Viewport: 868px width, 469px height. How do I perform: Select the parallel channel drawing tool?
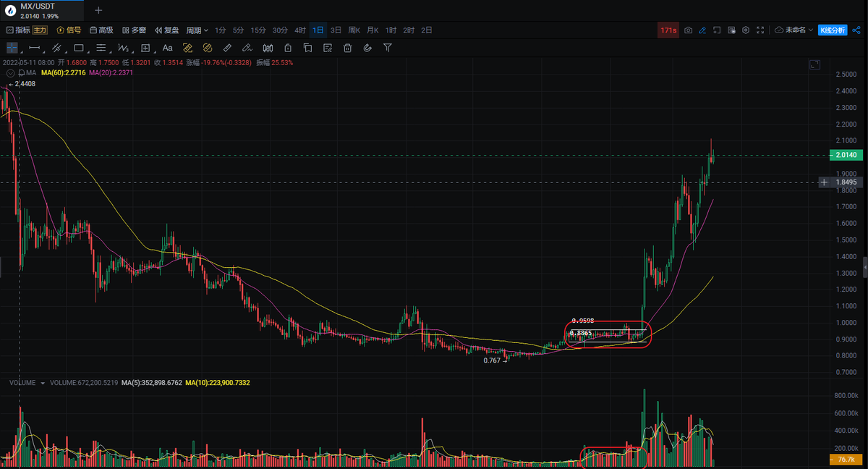click(x=56, y=48)
